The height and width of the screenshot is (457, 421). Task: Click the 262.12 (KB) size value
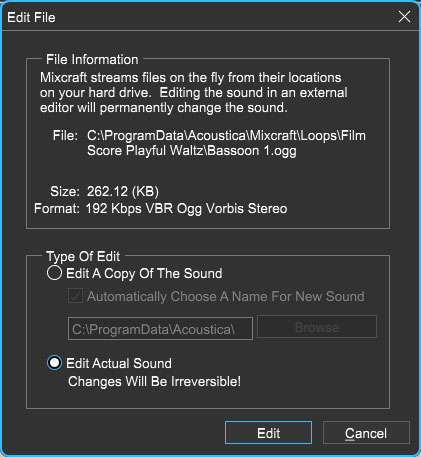click(123, 192)
